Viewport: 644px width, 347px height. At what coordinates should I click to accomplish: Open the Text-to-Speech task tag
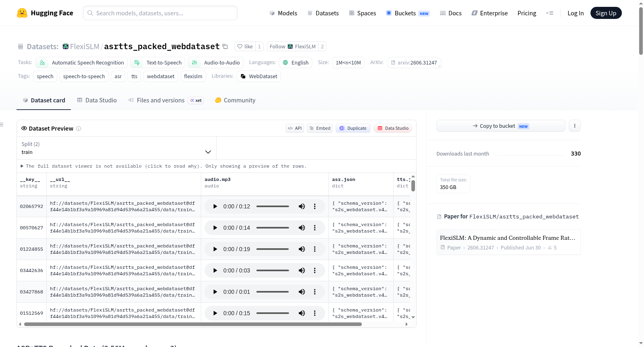pos(158,62)
